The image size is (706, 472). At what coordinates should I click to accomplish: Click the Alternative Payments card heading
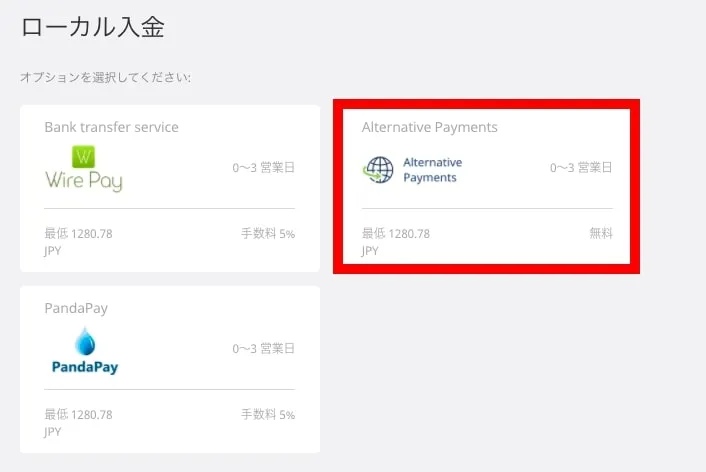pyautogui.click(x=430, y=127)
